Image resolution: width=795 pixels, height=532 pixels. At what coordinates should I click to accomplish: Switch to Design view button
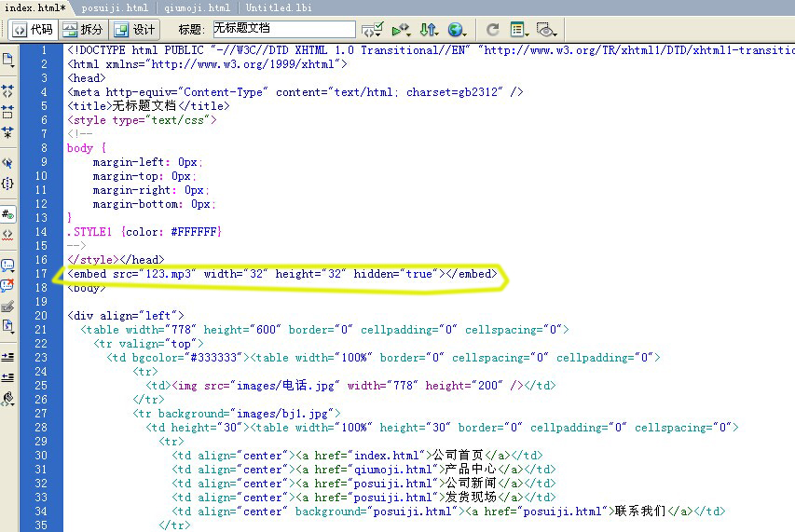coord(135,30)
